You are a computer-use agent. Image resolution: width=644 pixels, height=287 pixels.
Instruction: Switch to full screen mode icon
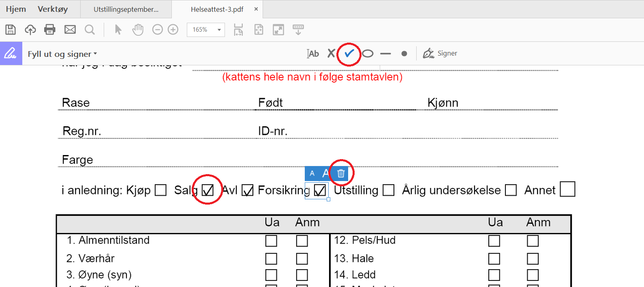click(x=278, y=29)
